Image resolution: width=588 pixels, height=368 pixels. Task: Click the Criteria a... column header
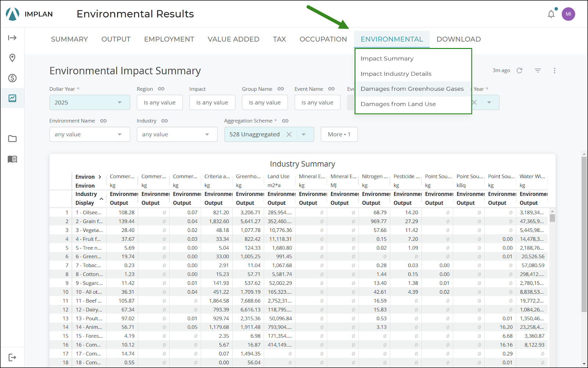217,176
